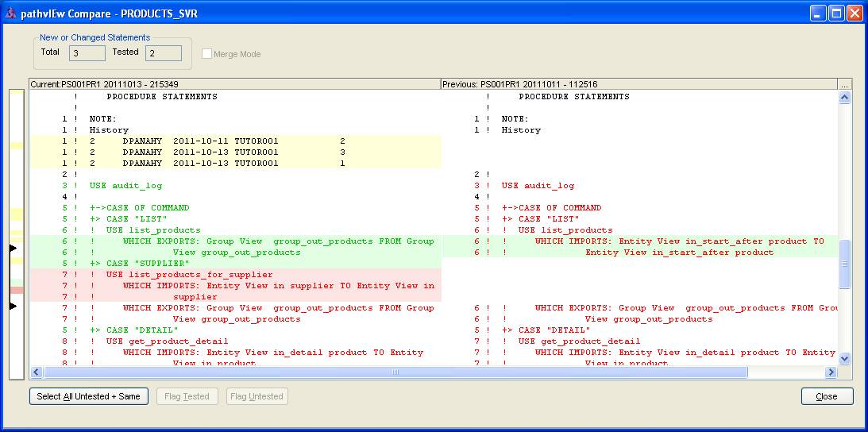Click the lower black arrow marker in left strip
Viewport: 868px width, 432px height.
[x=12, y=306]
